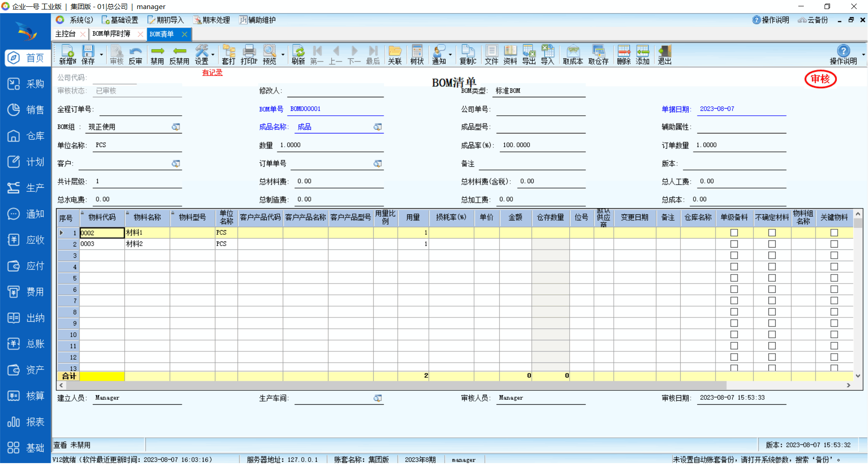
Task: Click the 刷新 (Refresh) toolbar icon
Action: click(x=298, y=55)
